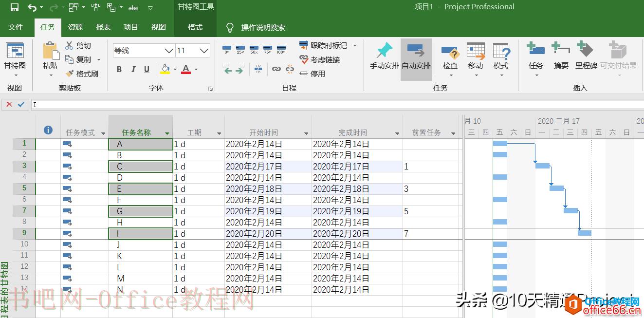644x318 pixels.
Task: Open the Gantt Chart (甘特图) view icon
Action: click(15, 51)
